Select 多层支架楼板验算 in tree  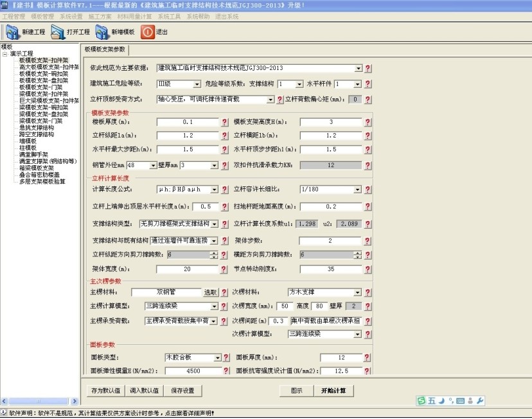(x=42, y=181)
